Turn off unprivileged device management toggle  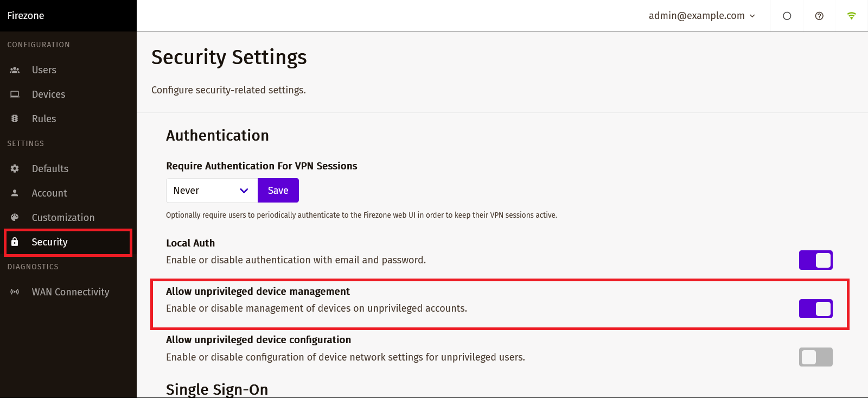point(816,309)
